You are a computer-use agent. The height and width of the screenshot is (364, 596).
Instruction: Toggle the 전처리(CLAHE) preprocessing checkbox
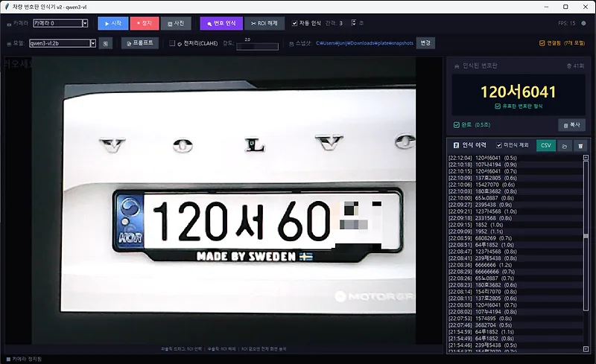click(x=172, y=43)
